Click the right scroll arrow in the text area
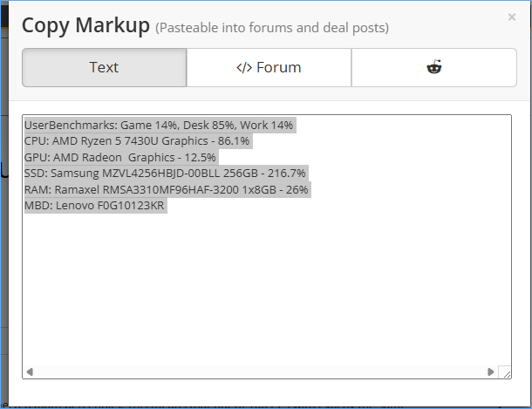Image resolution: width=532 pixels, height=409 pixels. point(491,372)
